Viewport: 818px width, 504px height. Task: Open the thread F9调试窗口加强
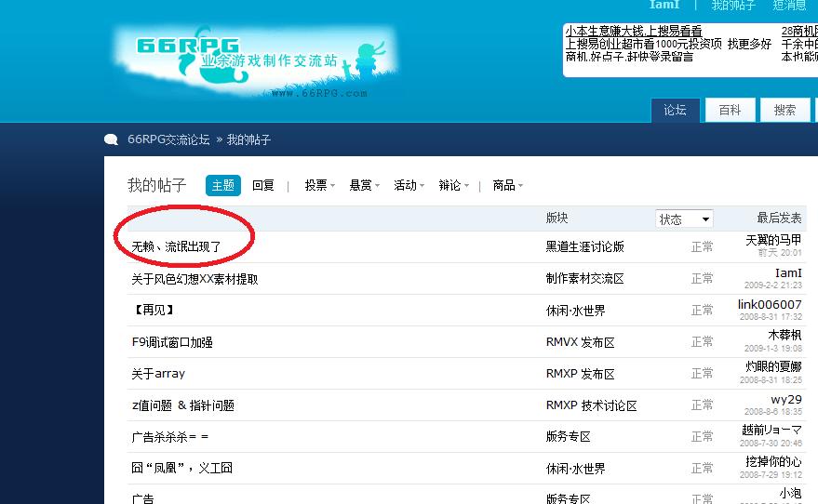[x=172, y=342]
